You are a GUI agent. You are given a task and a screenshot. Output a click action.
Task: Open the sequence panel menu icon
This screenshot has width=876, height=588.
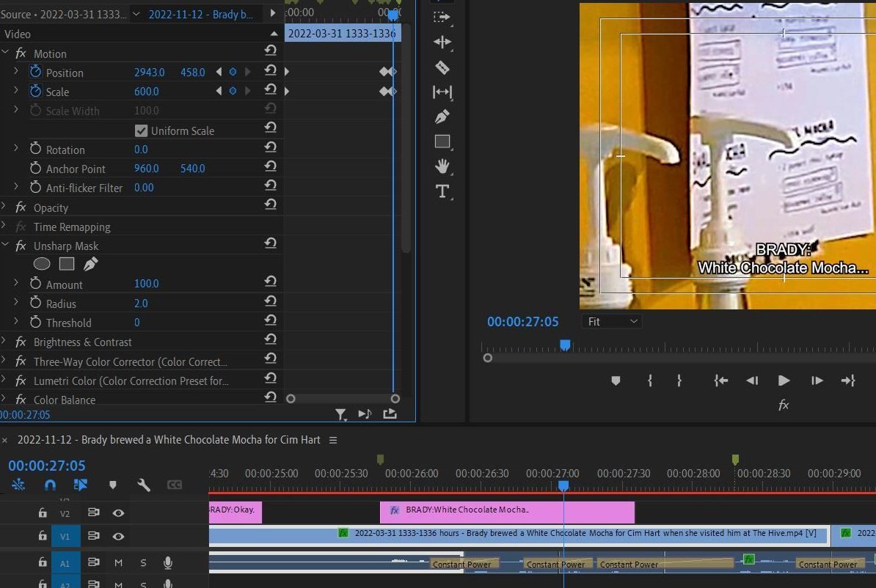pyautogui.click(x=333, y=440)
